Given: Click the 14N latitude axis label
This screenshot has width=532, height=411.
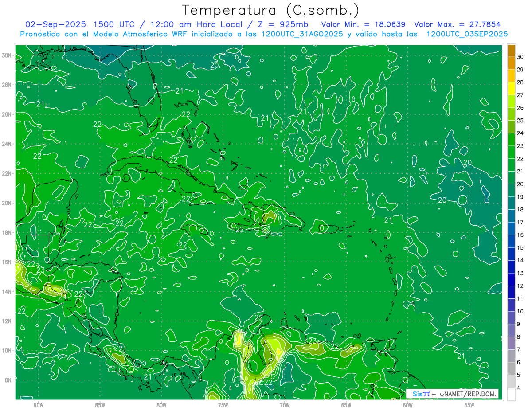Looking at the screenshot, I should coord(7,292).
